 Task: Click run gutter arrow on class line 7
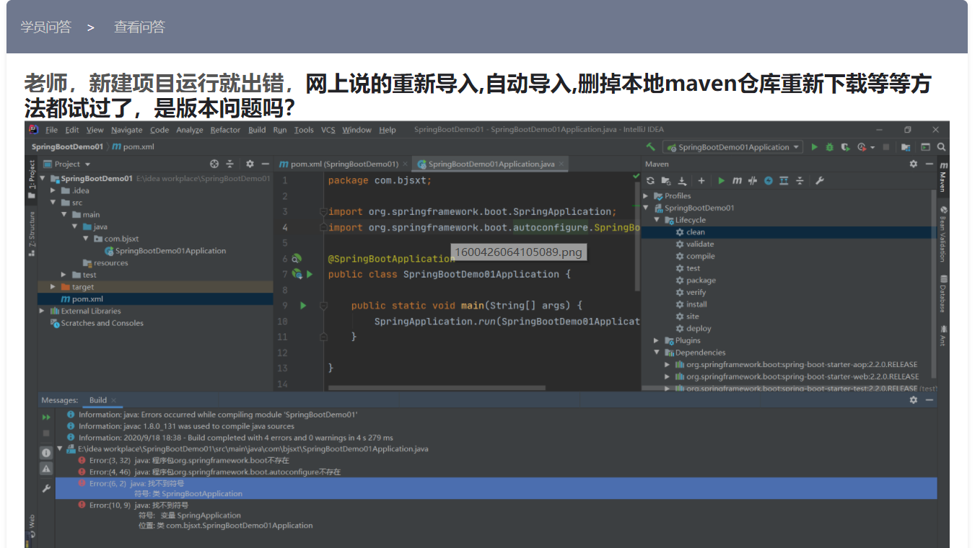coord(310,274)
